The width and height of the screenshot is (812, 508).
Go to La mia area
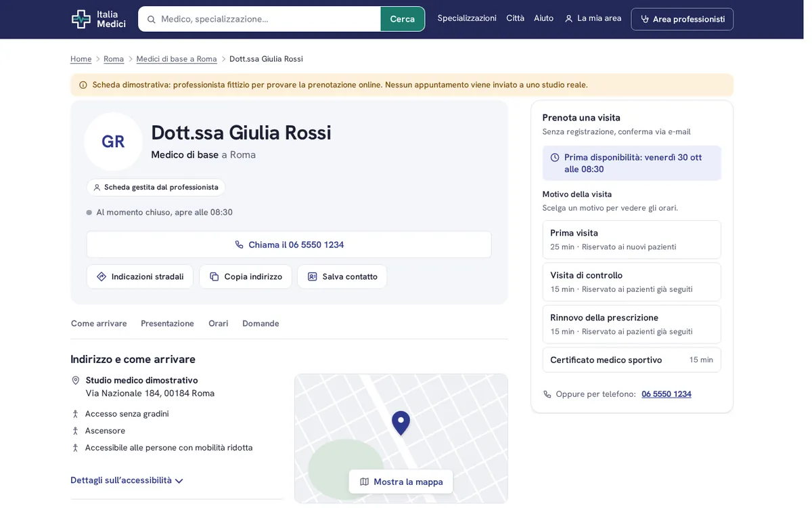point(593,18)
